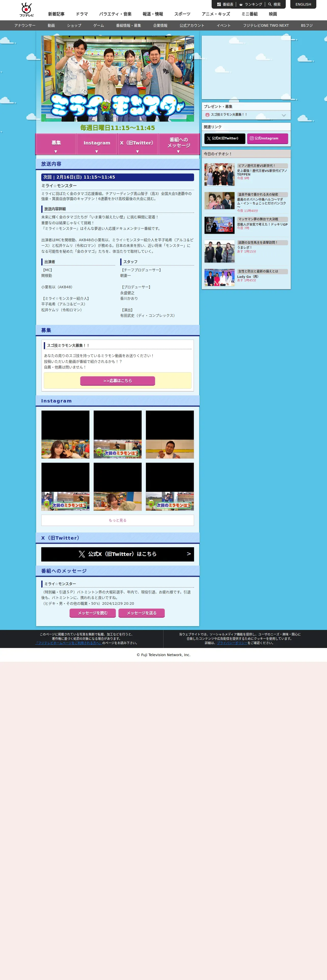The image size is (327, 980).
Task: Open TEPPEN piano program thumbnail
Action: [x=219, y=175]
